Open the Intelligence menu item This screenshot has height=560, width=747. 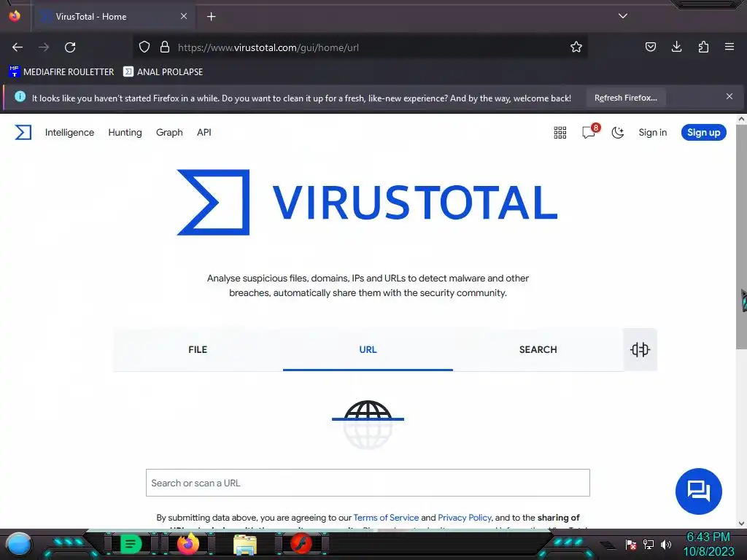pos(69,133)
